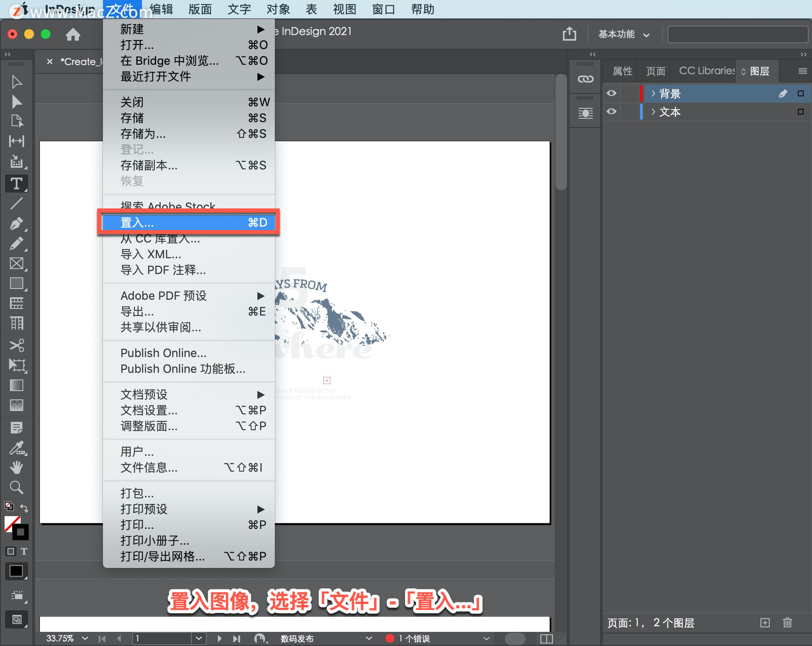
Task: Hide the 背景 layer
Action: pyautogui.click(x=611, y=93)
